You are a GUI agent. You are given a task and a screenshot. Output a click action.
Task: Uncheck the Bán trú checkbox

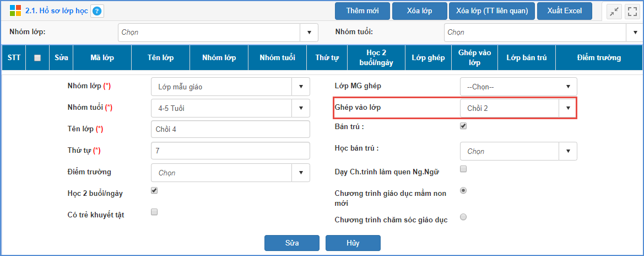pos(463,126)
